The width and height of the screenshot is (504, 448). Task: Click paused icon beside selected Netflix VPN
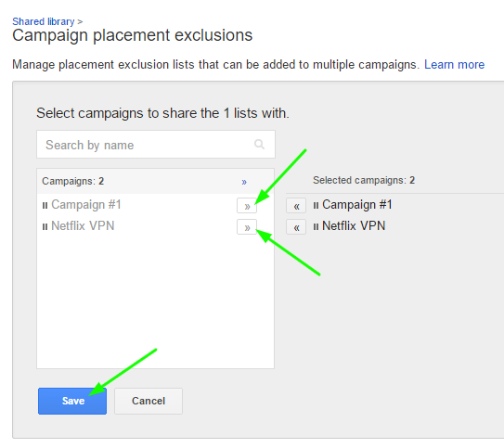pos(316,226)
